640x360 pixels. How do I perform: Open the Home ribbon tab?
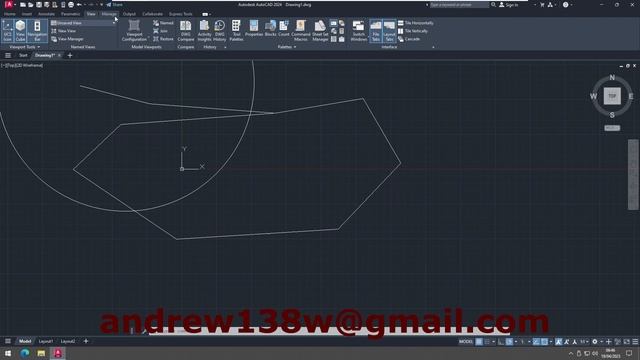(9, 14)
